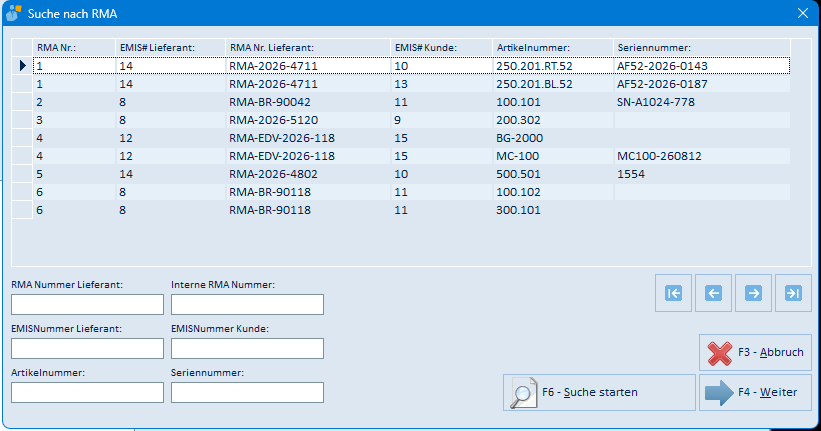The width and height of the screenshot is (821, 431).
Task: Select cell RMA-BR-90042
Action: 308,102
